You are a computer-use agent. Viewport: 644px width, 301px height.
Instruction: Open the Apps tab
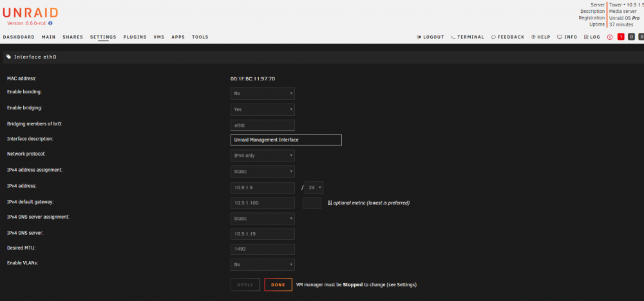point(178,37)
